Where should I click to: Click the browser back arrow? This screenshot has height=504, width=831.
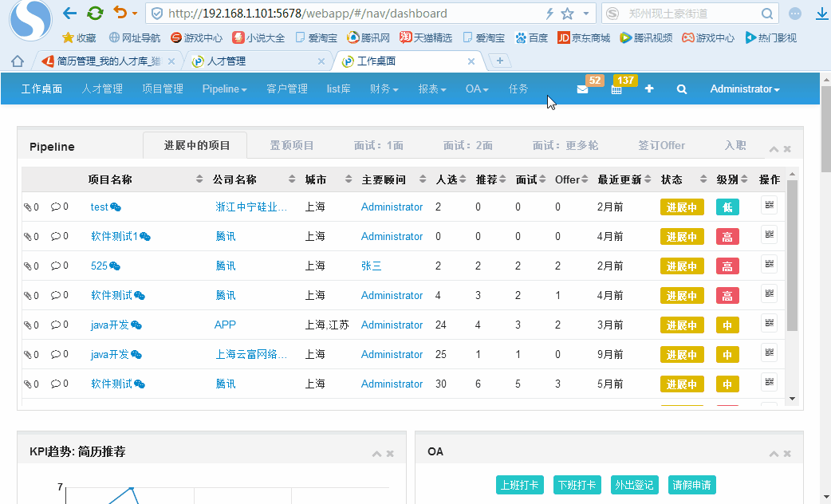pos(70,14)
